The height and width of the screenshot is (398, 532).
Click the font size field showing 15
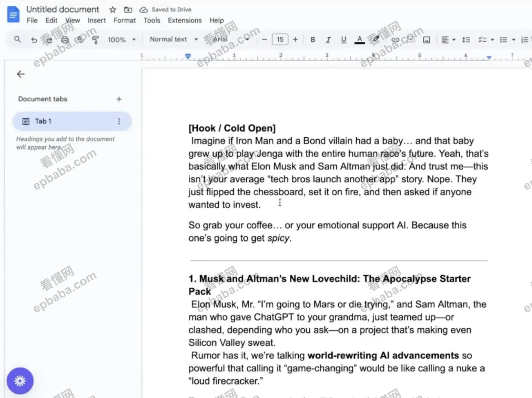280,39
